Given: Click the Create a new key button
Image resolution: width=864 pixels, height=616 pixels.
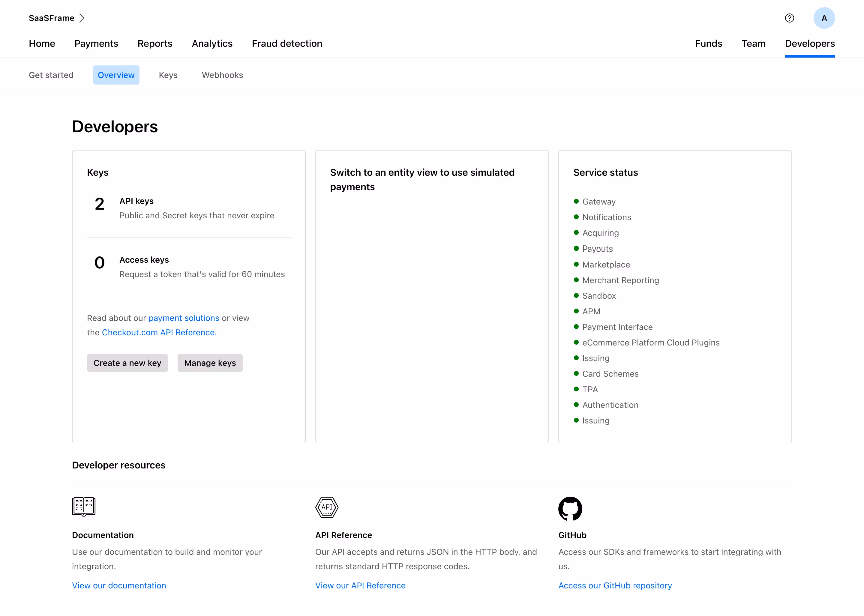Looking at the screenshot, I should coord(127,363).
